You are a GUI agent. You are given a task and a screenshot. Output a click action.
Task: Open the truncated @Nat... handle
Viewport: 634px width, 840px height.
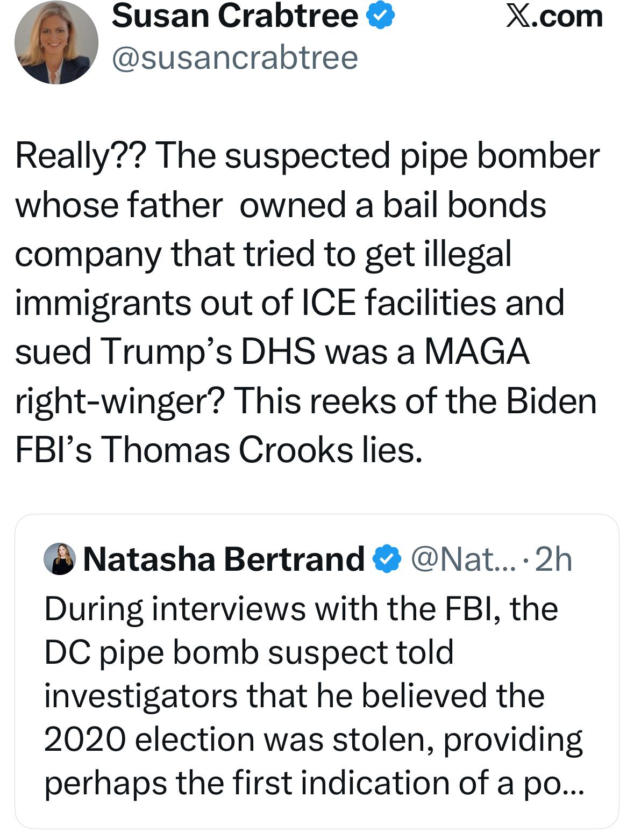[x=464, y=559]
